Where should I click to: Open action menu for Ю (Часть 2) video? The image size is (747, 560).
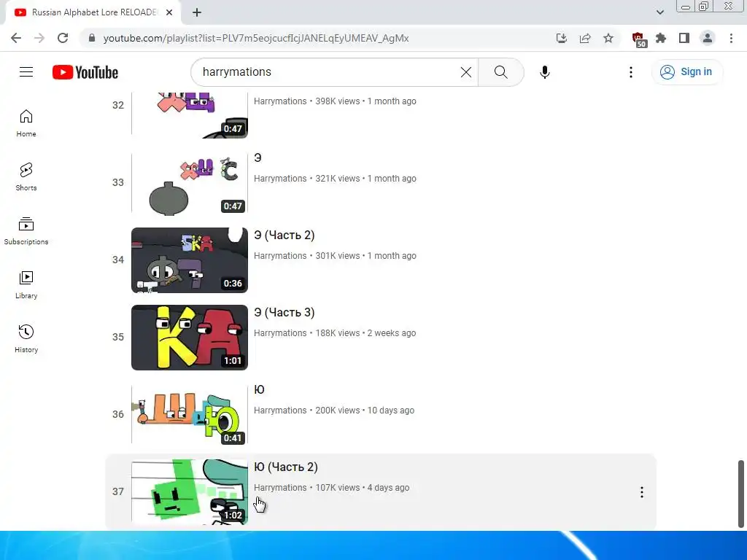coord(642,492)
